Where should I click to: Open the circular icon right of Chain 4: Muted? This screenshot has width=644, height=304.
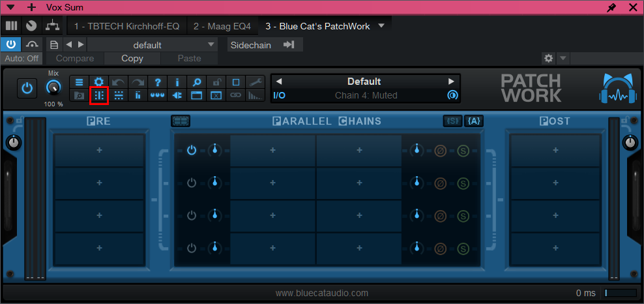click(x=452, y=95)
